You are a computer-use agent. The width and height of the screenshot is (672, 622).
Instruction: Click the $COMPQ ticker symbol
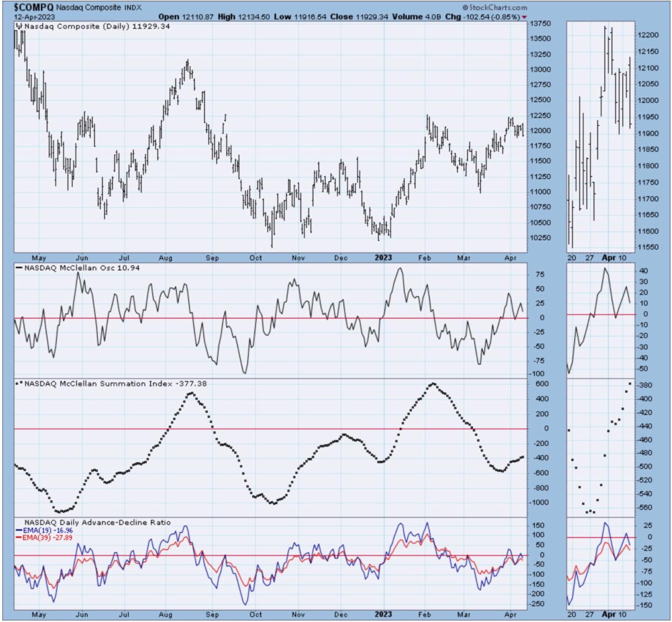tap(34, 8)
